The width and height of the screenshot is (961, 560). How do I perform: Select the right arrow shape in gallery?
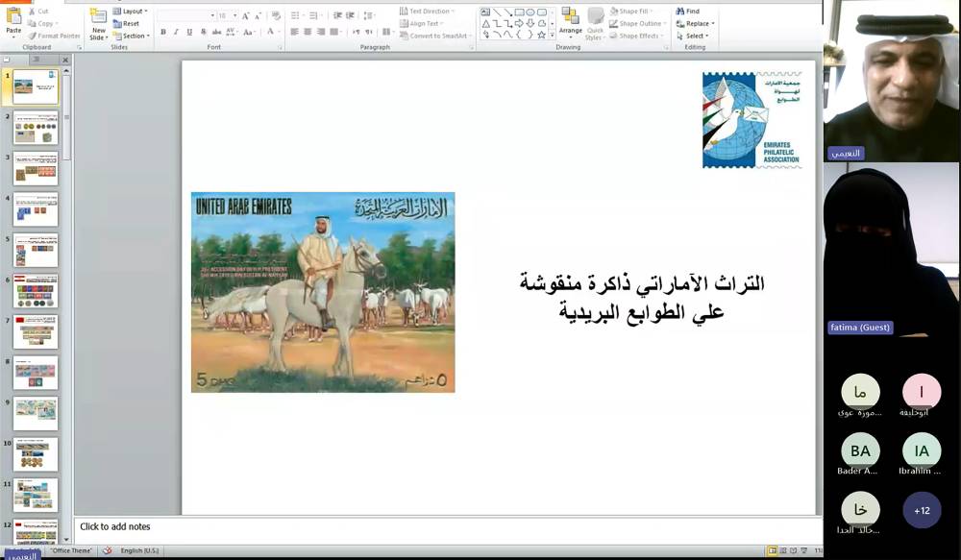pos(517,23)
